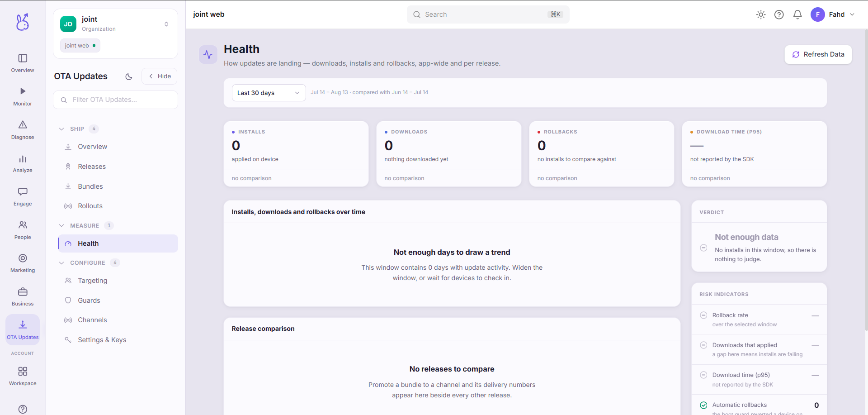868x415 pixels.
Task: Open the Workspace account section
Action: 23,377
